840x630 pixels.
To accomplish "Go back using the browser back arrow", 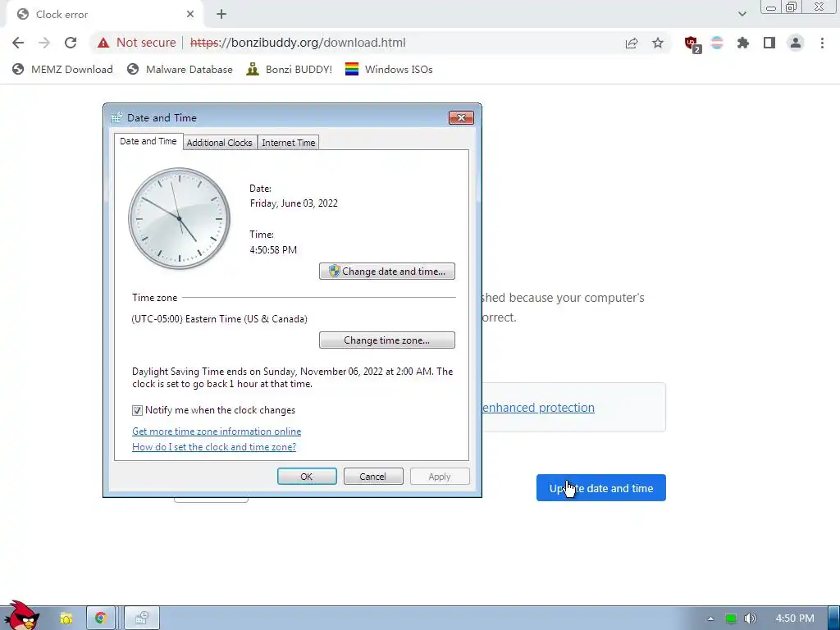I will click(x=18, y=43).
